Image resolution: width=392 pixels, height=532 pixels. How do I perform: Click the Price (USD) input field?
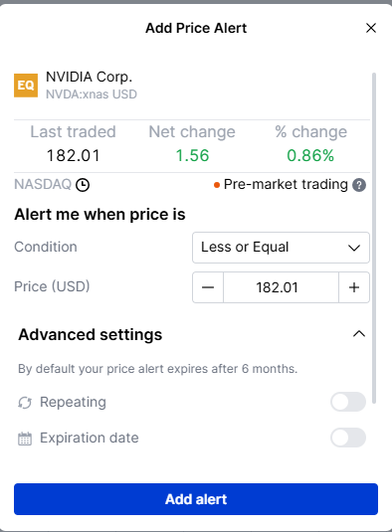[x=281, y=287]
